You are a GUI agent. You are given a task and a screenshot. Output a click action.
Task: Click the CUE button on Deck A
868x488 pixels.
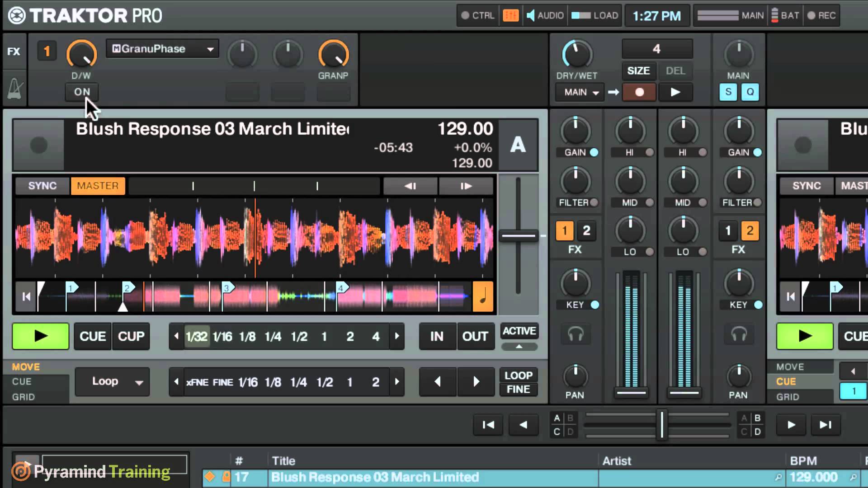coord(93,336)
